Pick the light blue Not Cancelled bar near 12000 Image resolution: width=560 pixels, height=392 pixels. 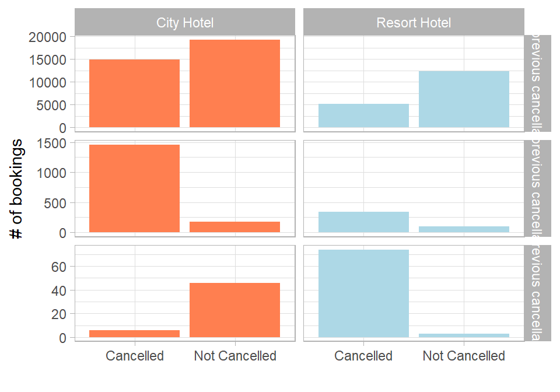464,99
